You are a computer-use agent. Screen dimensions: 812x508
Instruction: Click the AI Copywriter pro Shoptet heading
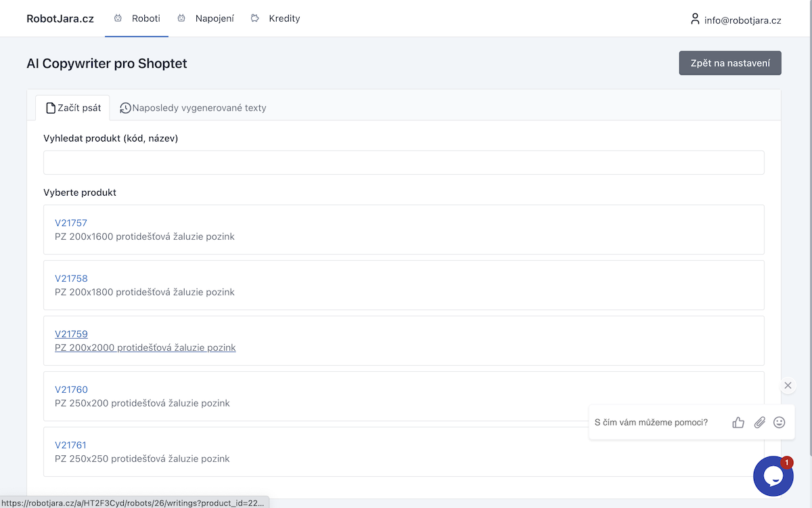(x=107, y=64)
